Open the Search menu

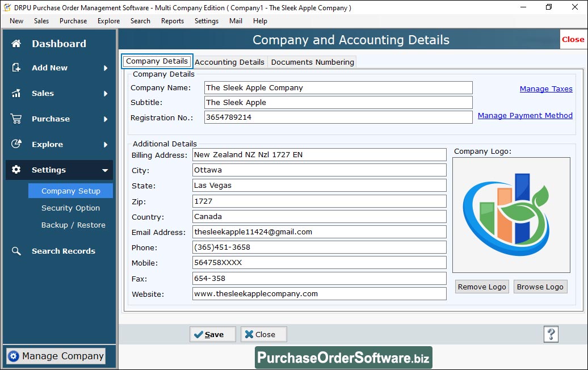pos(140,21)
